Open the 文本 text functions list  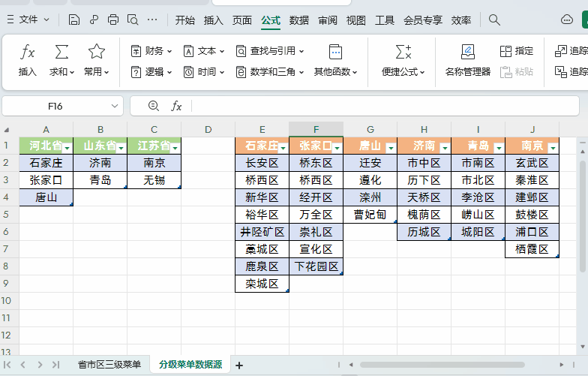point(204,51)
